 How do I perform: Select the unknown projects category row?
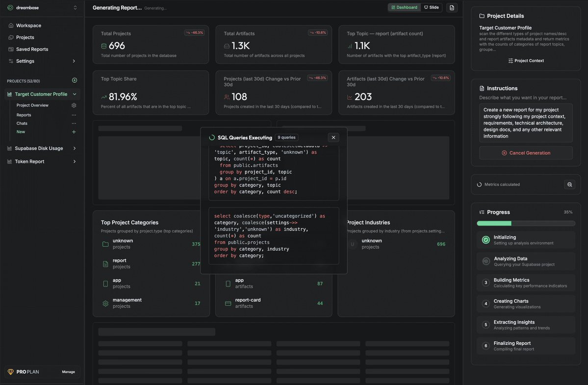(151, 244)
